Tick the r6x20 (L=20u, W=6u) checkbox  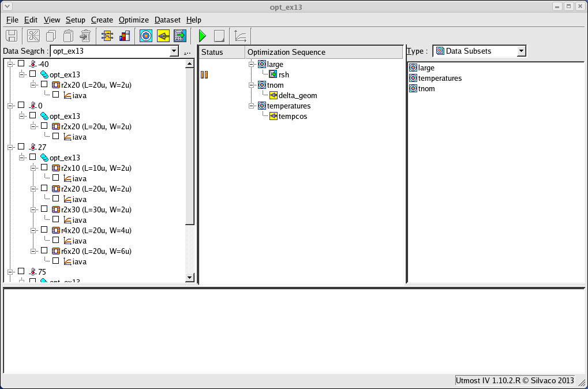(x=44, y=250)
